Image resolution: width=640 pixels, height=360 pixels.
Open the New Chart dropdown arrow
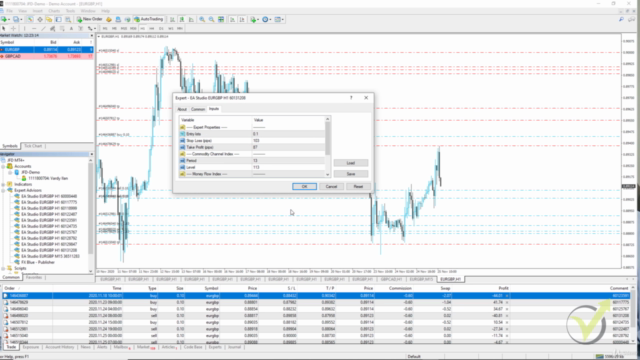point(9,19)
